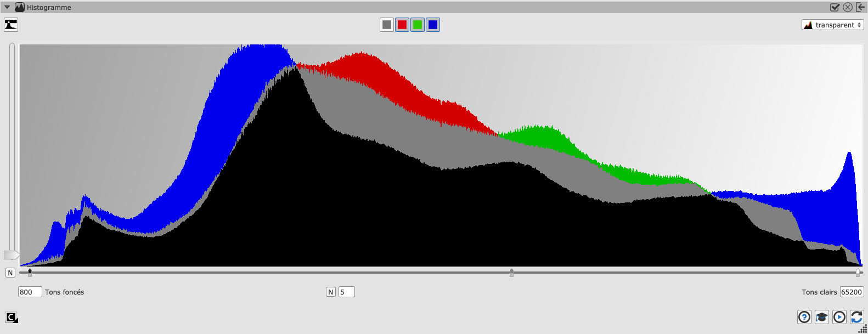Click the help question mark icon
This screenshot has width=868, height=334.
coord(804,317)
